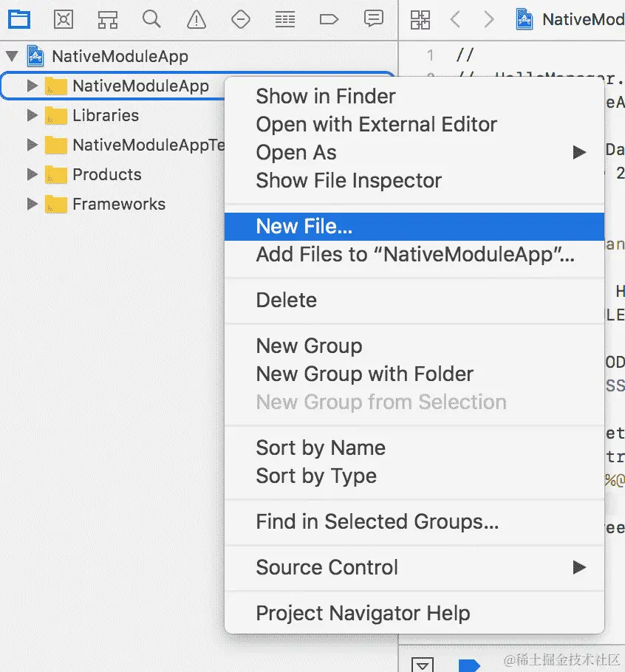Click NativeMod text in the jump bar

[x=584, y=19]
